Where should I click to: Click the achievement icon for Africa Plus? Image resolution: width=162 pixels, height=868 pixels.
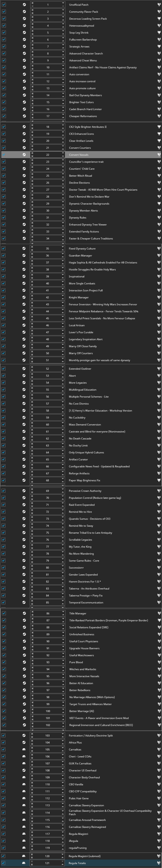pos(159,742)
